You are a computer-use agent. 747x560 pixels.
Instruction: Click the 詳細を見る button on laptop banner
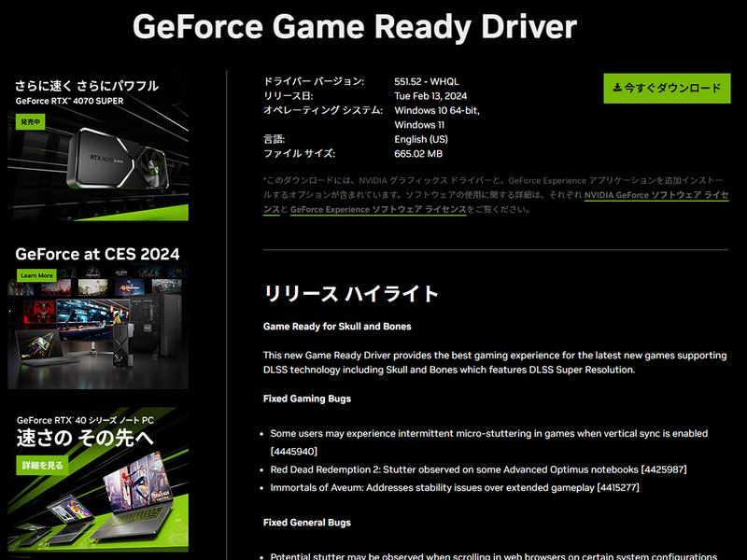point(42,465)
